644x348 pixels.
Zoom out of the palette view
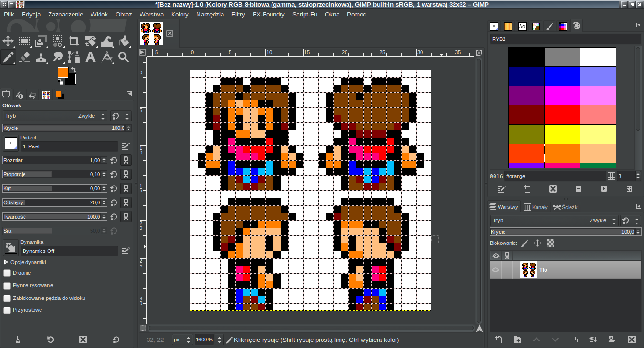tap(578, 189)
